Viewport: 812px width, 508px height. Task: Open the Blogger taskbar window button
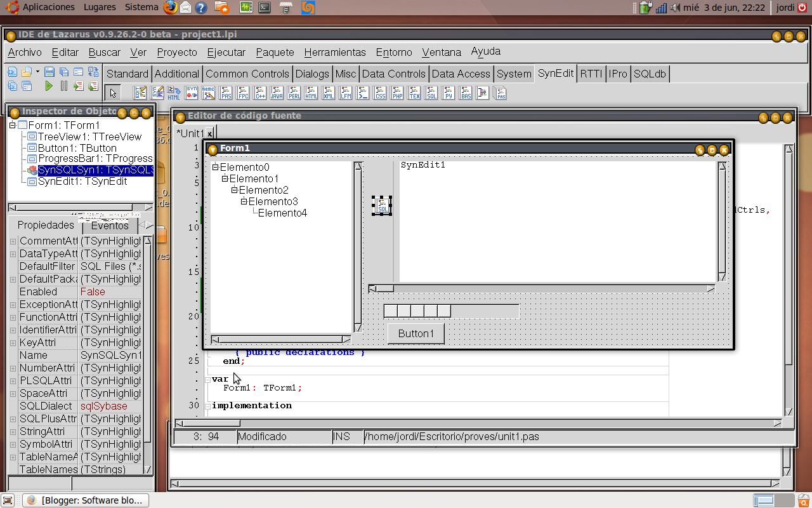[x=86, y=500]
